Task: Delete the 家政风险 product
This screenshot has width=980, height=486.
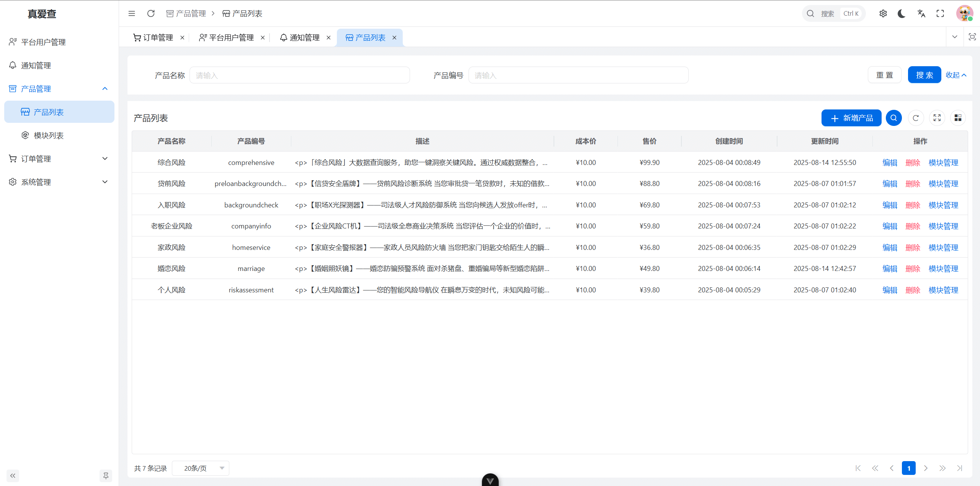Action: pos(913,248)
